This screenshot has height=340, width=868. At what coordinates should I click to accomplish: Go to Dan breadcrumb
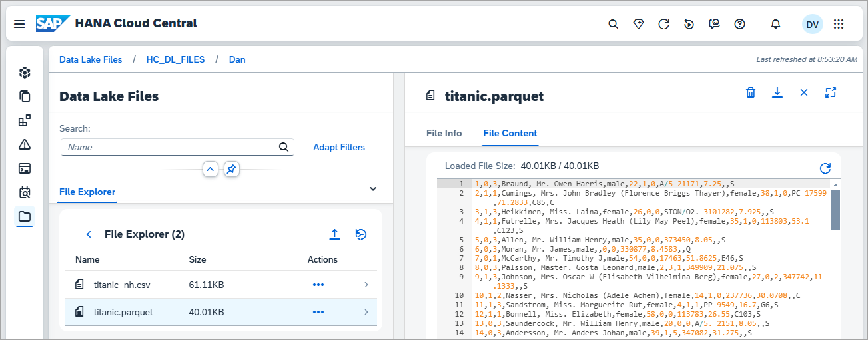point(237,59)
